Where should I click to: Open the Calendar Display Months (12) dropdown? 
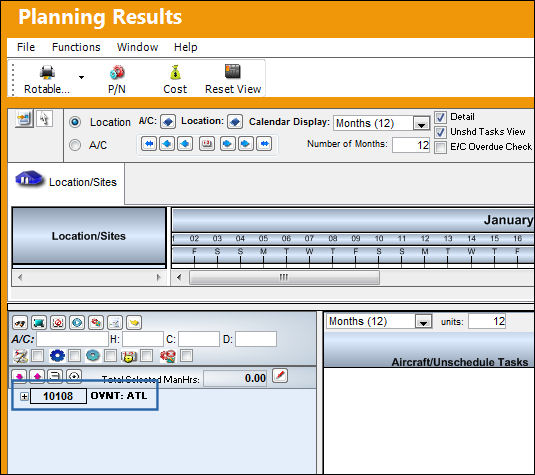tap(421, 123)
